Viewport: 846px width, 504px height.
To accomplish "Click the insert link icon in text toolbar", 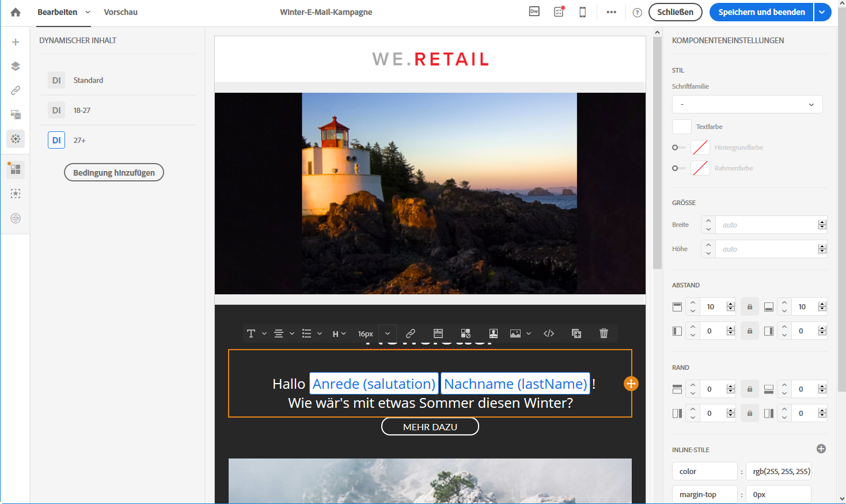I will click(x=411, y=334).
